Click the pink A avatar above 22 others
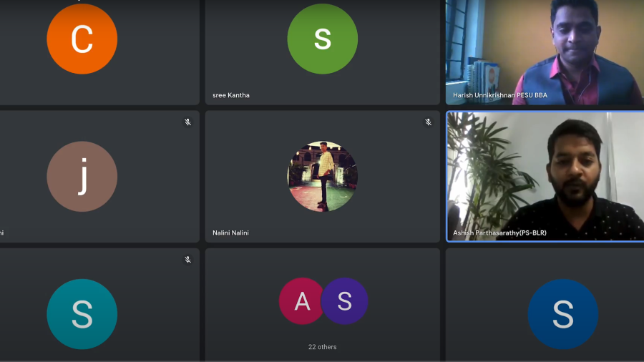 302,301
